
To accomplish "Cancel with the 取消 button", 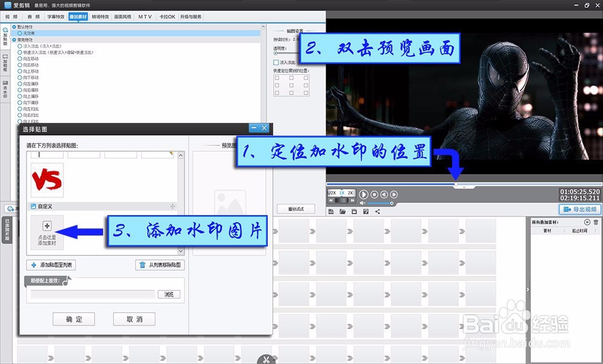I will (134, 319).
